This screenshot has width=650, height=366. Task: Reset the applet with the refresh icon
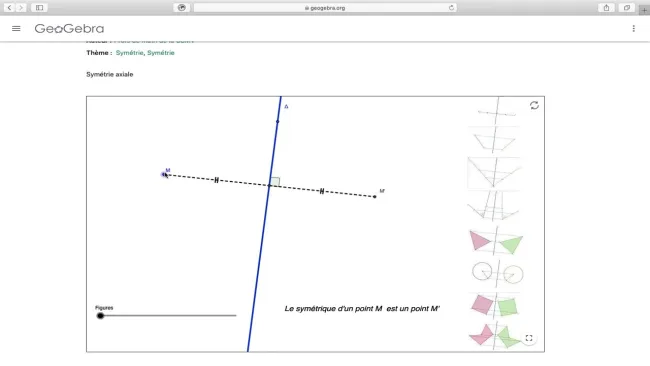point(534,105)
